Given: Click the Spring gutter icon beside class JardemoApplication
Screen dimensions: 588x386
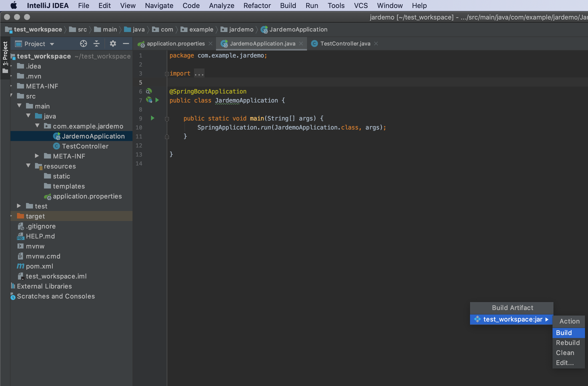Looking at the screenshot, I should [x=149, y=100].
